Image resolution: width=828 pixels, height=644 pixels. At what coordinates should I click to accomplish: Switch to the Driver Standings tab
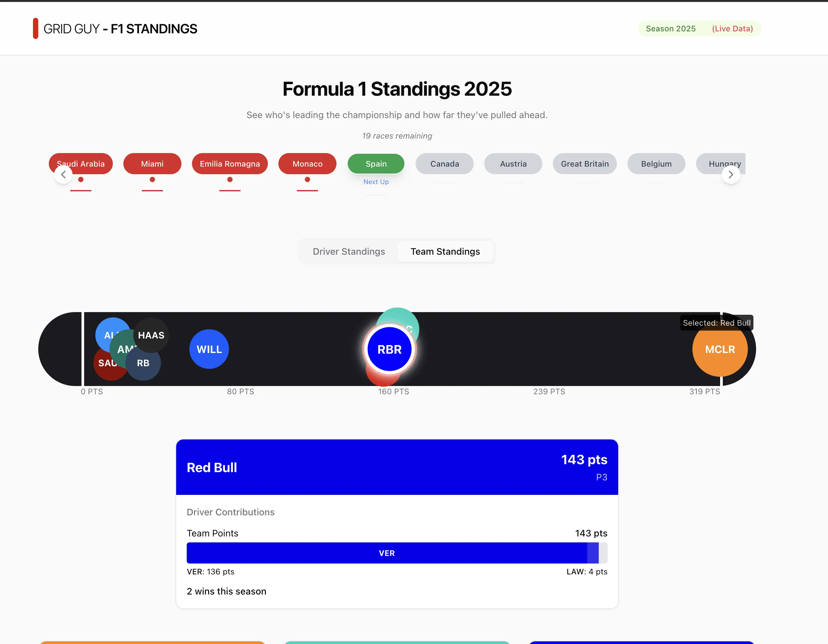tap(349, 251)
